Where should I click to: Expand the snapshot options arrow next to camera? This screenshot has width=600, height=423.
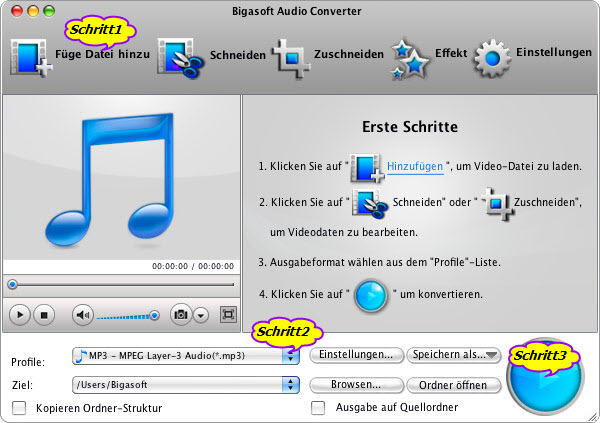[201, 315]
